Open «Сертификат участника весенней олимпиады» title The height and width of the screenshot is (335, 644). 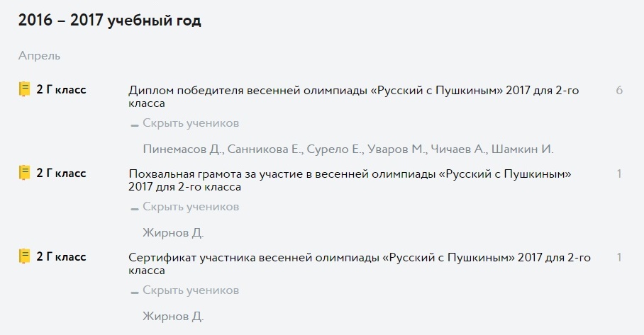(x=360, y=263)
